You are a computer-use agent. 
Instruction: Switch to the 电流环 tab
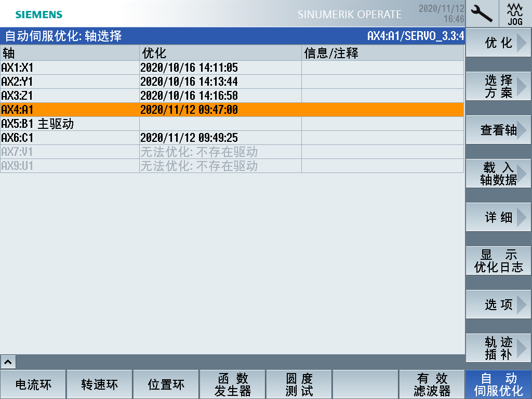[33, 384]
